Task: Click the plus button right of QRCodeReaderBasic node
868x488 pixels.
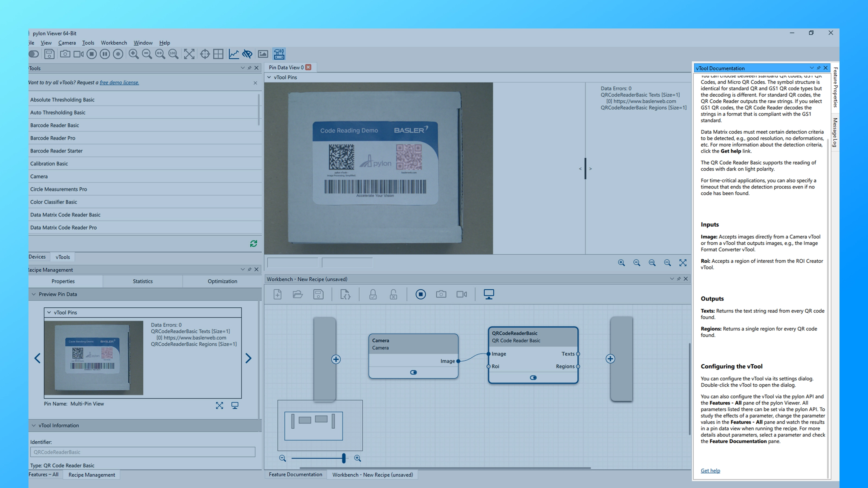Action: [x=610, y=359]
